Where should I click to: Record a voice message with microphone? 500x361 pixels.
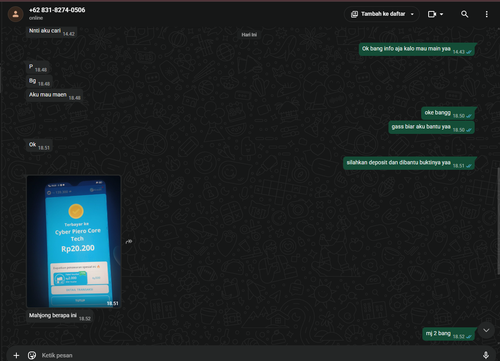(486, 355)
